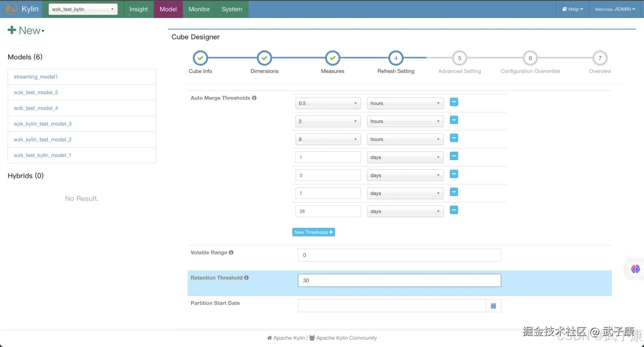This screenshot has width=644, height=347.
Task: Switch to the Model tab
Action: tap(168, 9)
